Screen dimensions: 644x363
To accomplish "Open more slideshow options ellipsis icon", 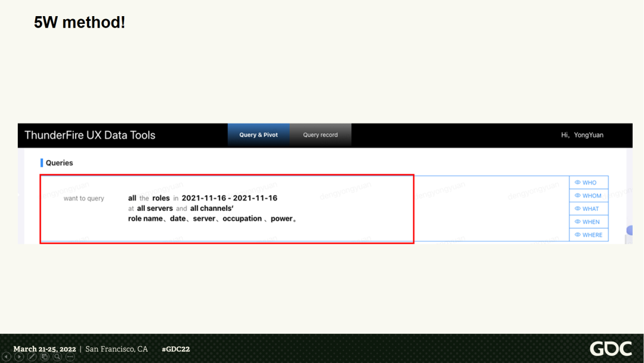I will tap(70, 357).
